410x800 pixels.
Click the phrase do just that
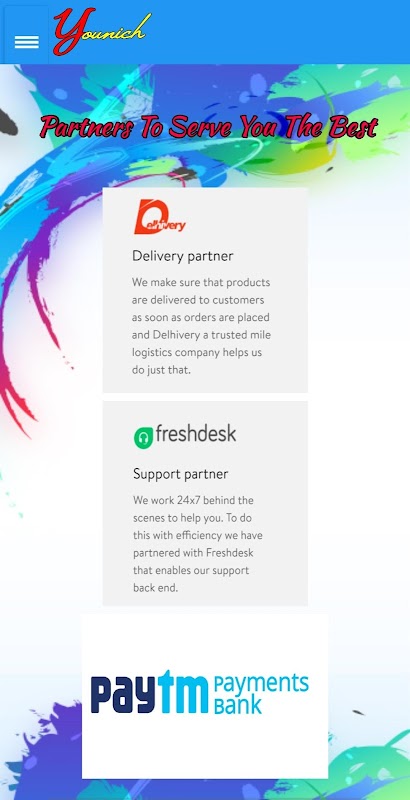pyautogui.click(x=161, y=370)
